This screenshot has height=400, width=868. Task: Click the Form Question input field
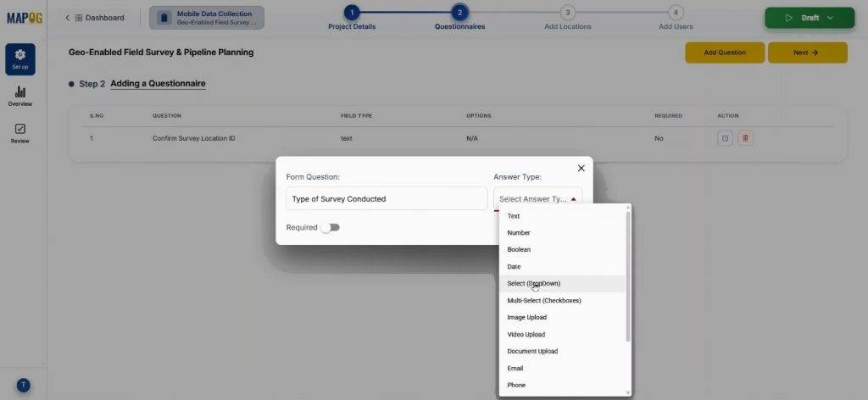coord(387,198)
